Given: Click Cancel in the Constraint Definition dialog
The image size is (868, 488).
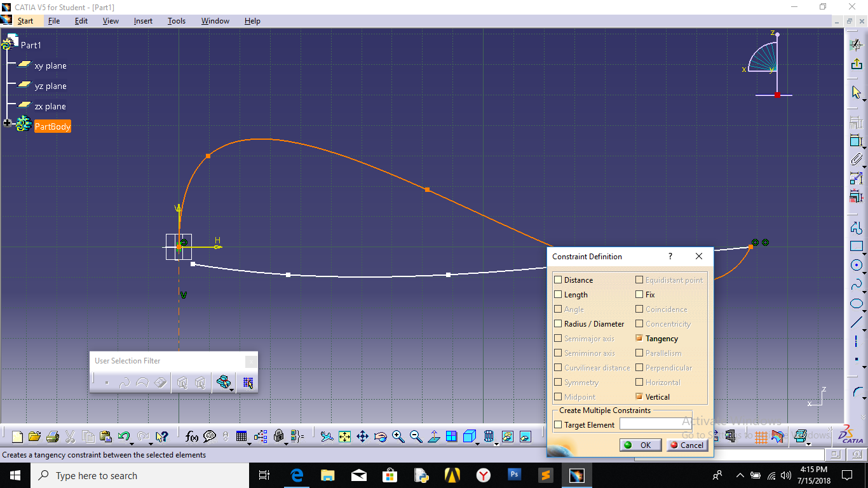Looking at the screenshot, I should 687,445.
